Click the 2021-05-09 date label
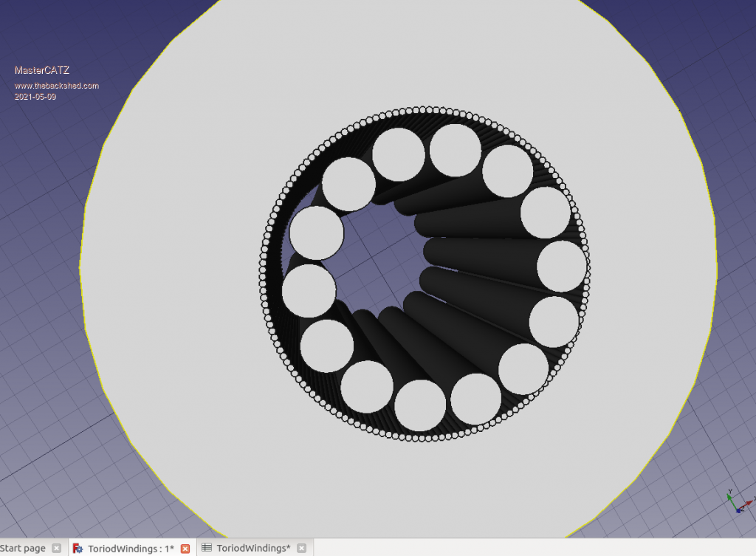Screen dimensions: 756x556 coord(35,97)
